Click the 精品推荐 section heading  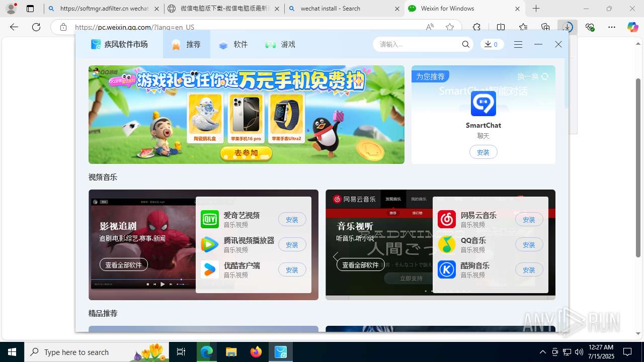(103, 313)
